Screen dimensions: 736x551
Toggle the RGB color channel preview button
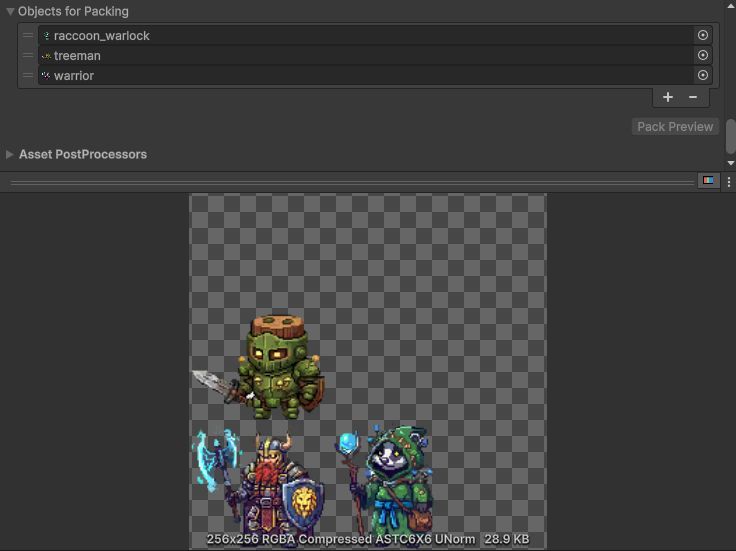pos(708,181)
